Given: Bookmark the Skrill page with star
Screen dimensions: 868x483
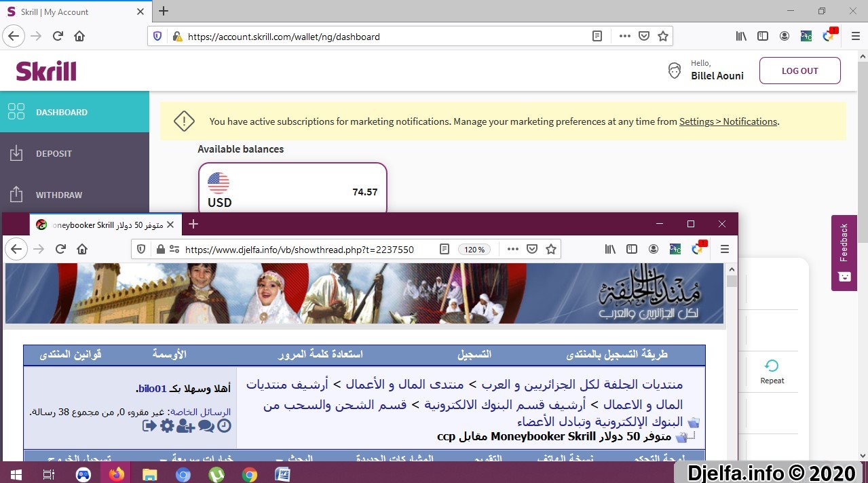Looking at the screenshot, I should click(663, 37).
